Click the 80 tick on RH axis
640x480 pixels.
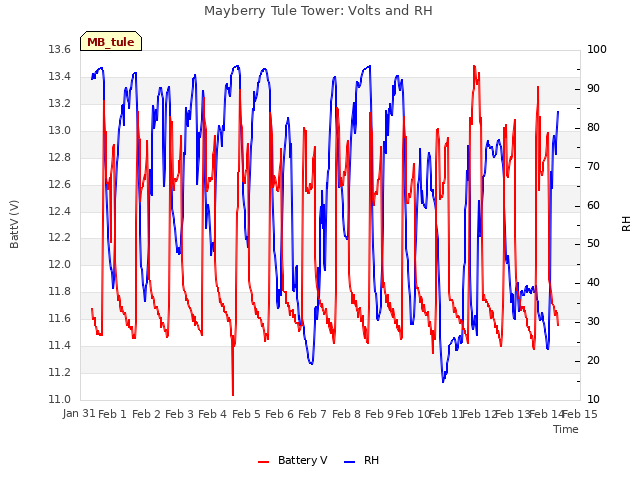pos(593,128)
